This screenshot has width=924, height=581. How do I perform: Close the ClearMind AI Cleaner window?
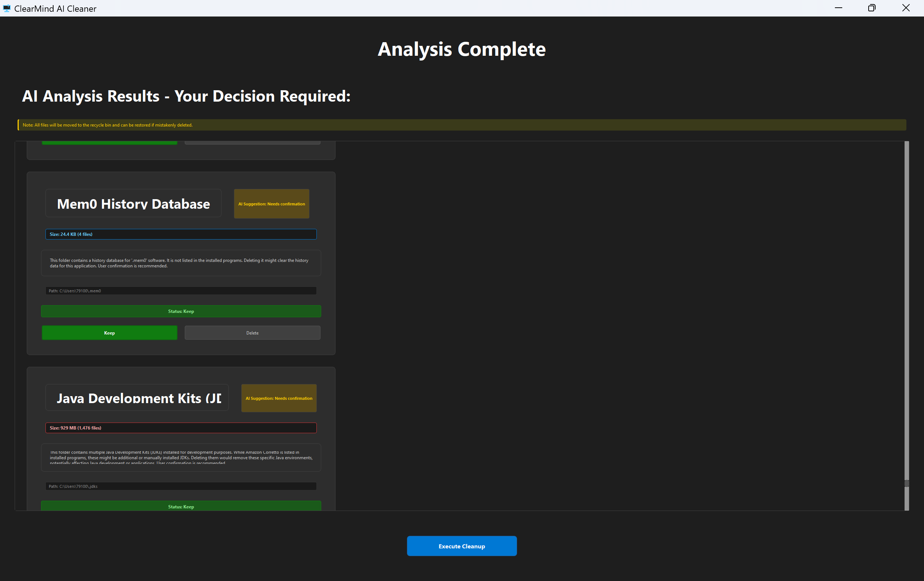coord(906,8)
